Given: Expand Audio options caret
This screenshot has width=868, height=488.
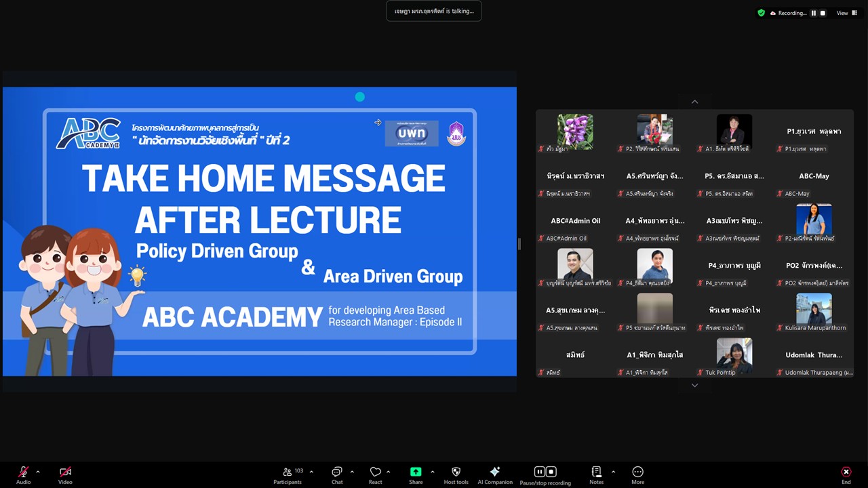Looking at the screenshot, I should tap(38, 472).
